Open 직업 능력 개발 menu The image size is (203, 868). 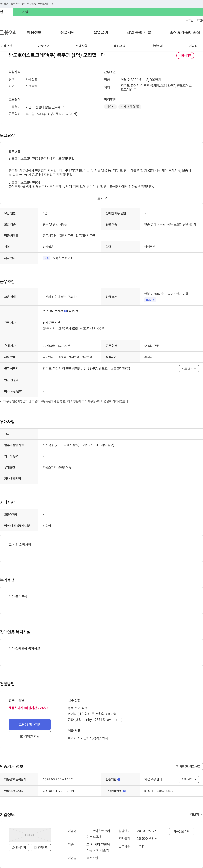tap(139, 33)
